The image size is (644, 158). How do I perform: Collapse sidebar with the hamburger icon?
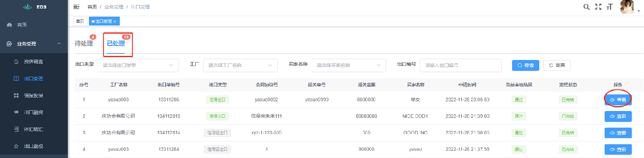click(76, 7)
